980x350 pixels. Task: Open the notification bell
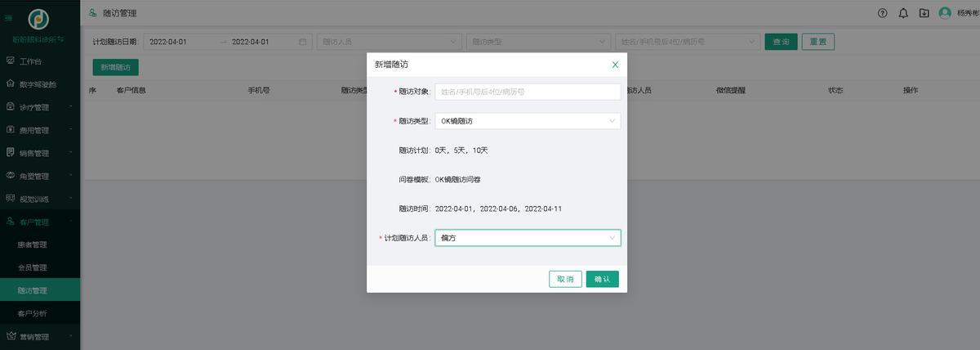point(903,13)
